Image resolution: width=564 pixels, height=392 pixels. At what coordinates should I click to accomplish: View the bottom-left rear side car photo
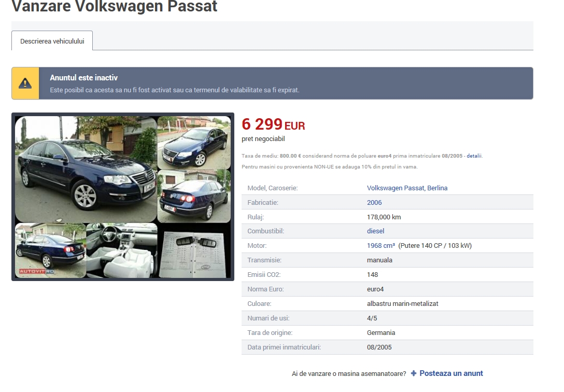tap(50, 250)
